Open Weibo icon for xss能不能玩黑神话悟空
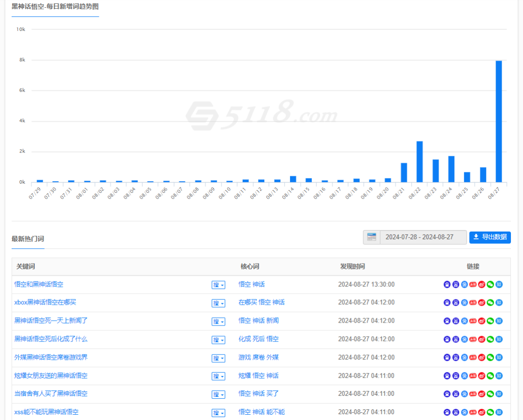This screenshot has width=523, height=420. click(482, 412)
